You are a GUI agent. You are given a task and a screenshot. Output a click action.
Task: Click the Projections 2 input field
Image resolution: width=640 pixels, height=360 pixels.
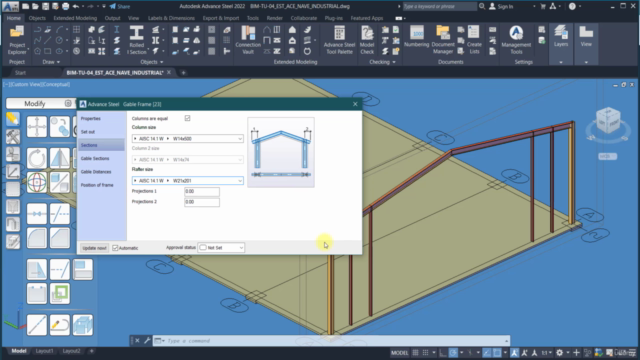pos(202,202)
